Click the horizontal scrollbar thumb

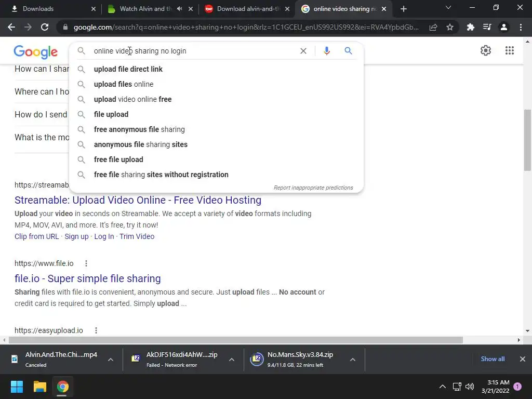236,340
